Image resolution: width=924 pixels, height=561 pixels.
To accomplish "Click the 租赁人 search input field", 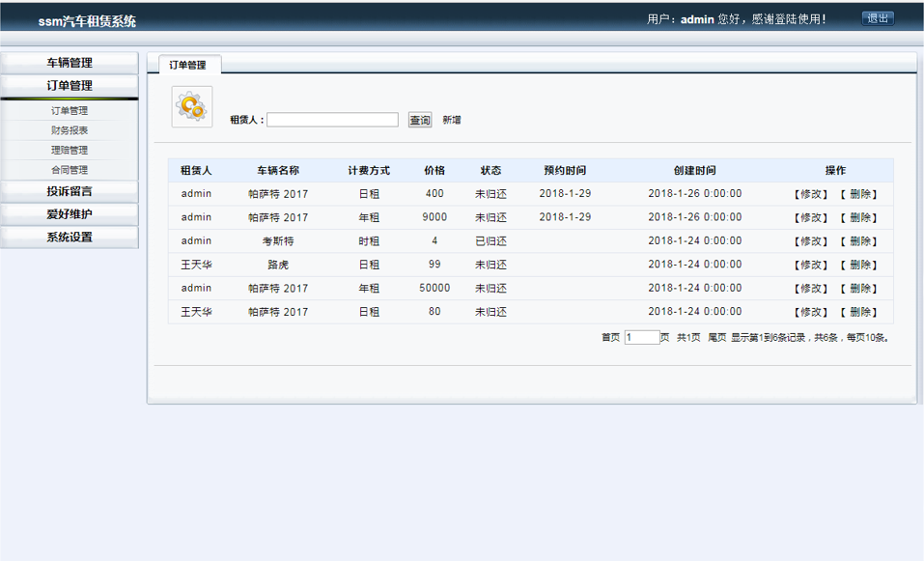I will point(336,120).
